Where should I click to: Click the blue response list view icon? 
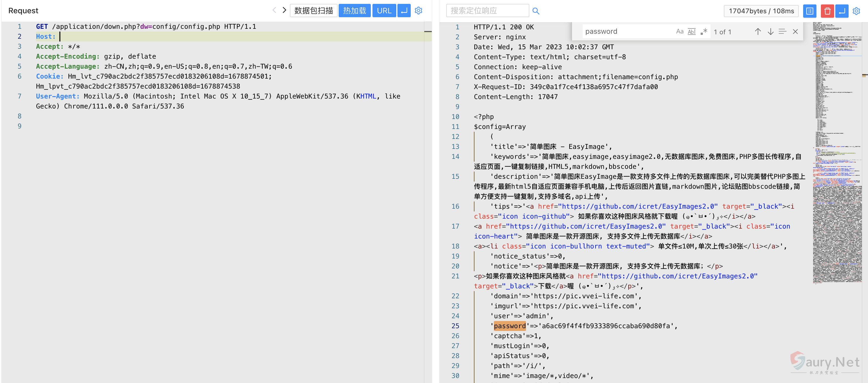809,11
